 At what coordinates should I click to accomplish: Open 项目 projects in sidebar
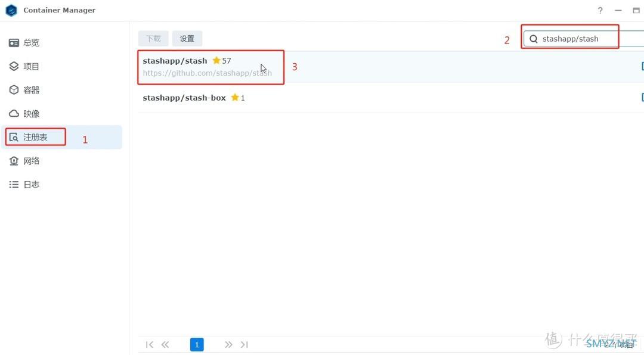(61, 67)
